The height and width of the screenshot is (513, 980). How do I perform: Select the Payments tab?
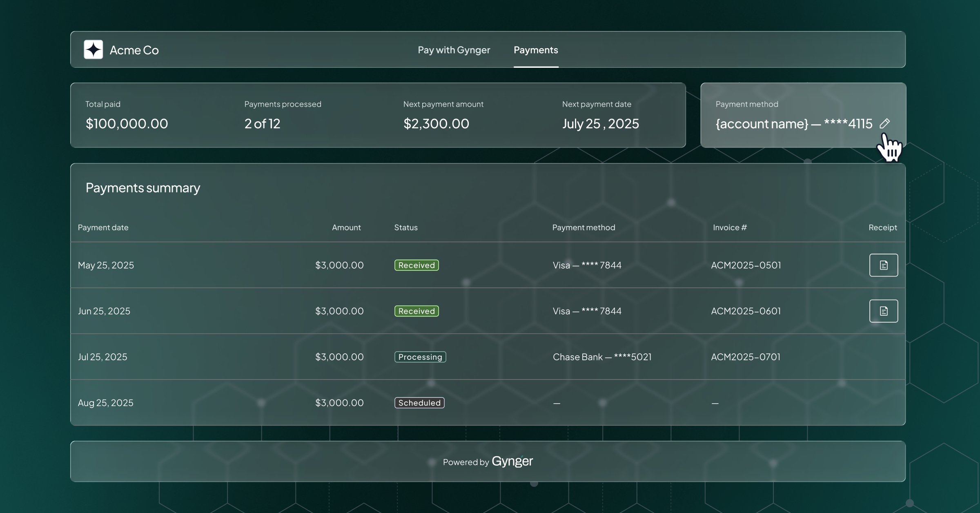(x=535, y=50)
